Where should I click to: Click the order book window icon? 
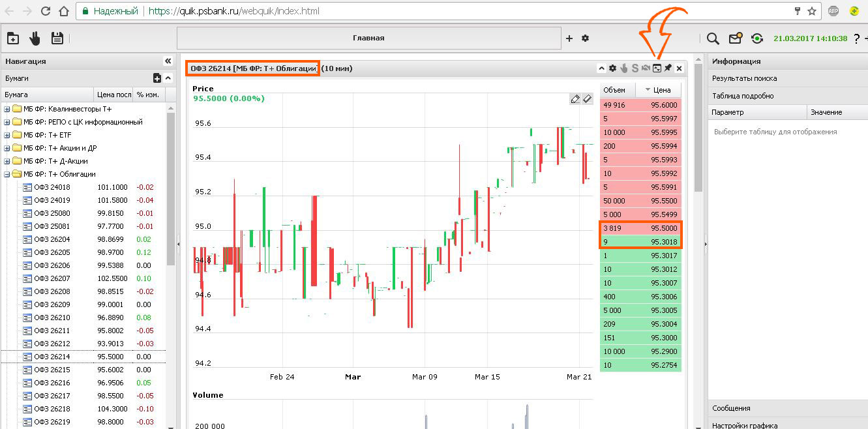click(657, 68)
